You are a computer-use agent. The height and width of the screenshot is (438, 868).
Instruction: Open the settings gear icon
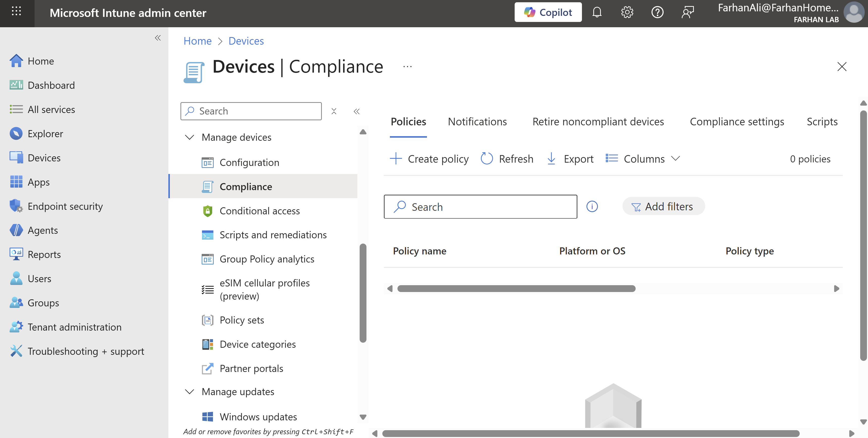click(x=627, y=12)
